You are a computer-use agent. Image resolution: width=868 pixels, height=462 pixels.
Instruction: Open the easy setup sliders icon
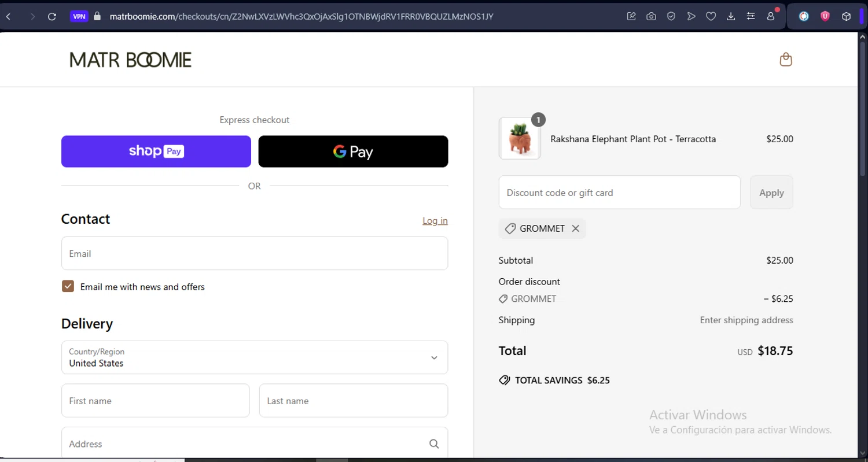coord(751,17)
